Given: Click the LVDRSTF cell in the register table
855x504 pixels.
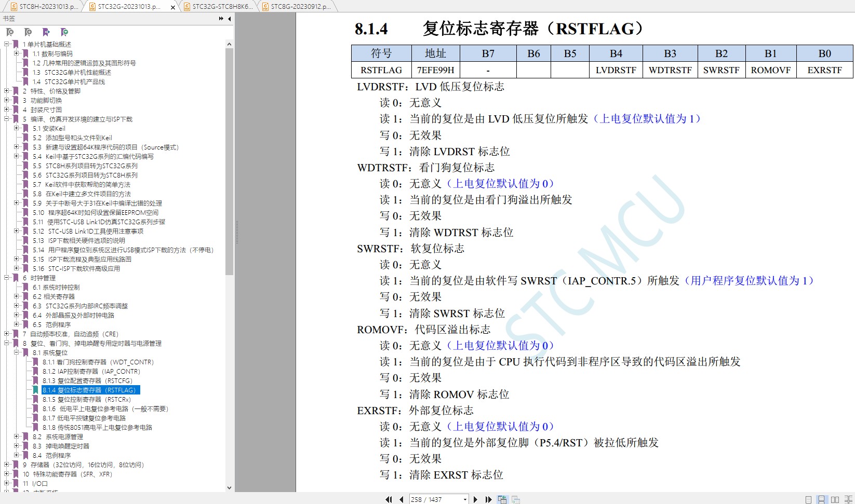Looking at the screenshot, I should (x=616, y=70).
